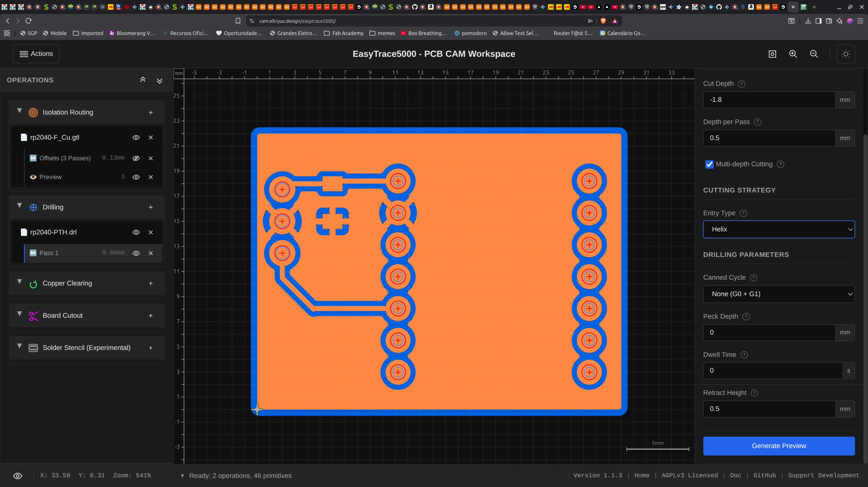The height and width of the screenshot is (487, 868).
Task: Open the Canned Cycle dropdown
Action: 778,294
